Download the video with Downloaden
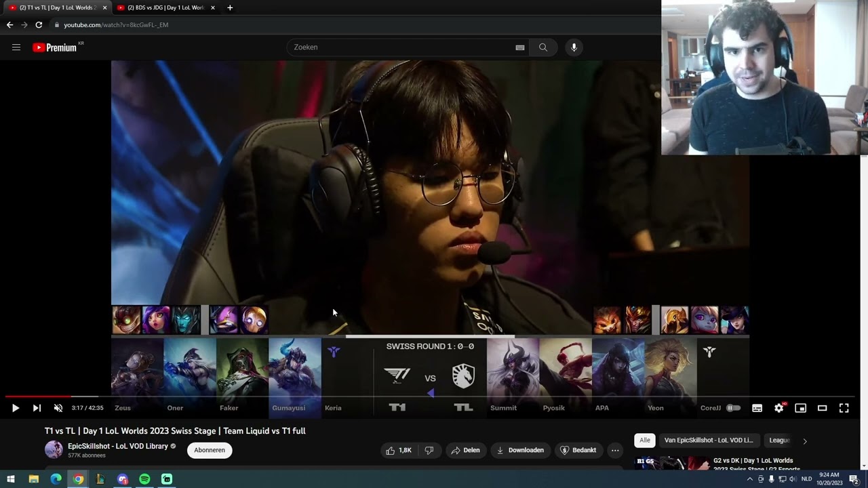The width and height of the screenshot is (868, 488). 520,450
